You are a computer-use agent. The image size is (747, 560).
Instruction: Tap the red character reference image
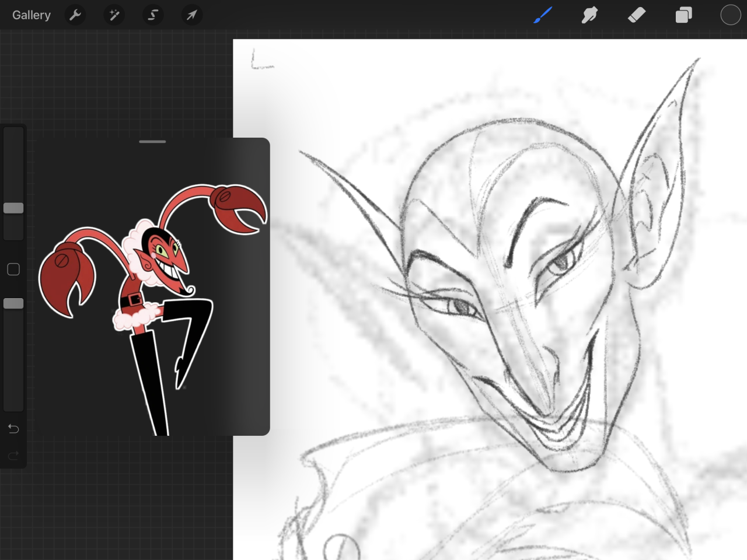click(153, 309)
